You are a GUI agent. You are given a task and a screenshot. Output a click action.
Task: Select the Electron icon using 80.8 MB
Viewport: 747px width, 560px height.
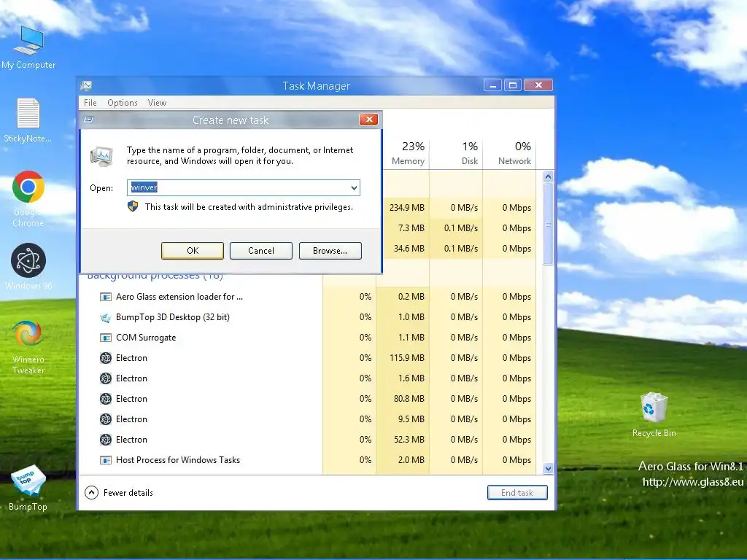point(105,399)
